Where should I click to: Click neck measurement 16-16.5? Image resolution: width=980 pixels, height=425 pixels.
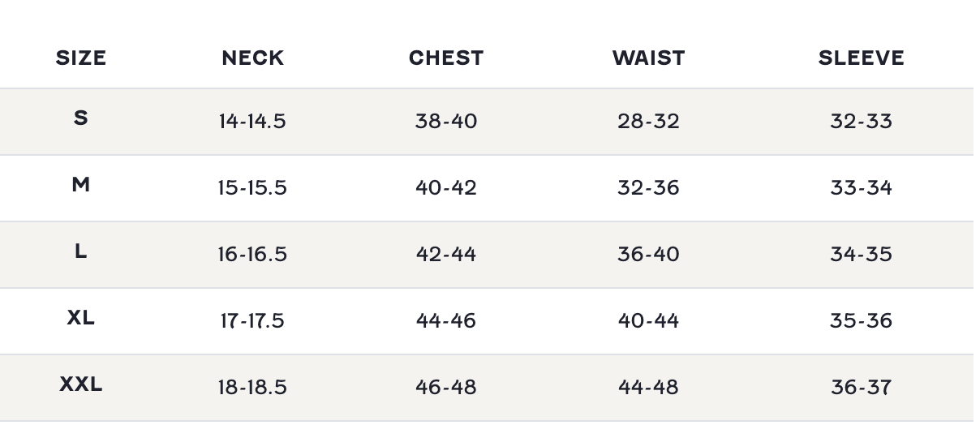252,255
